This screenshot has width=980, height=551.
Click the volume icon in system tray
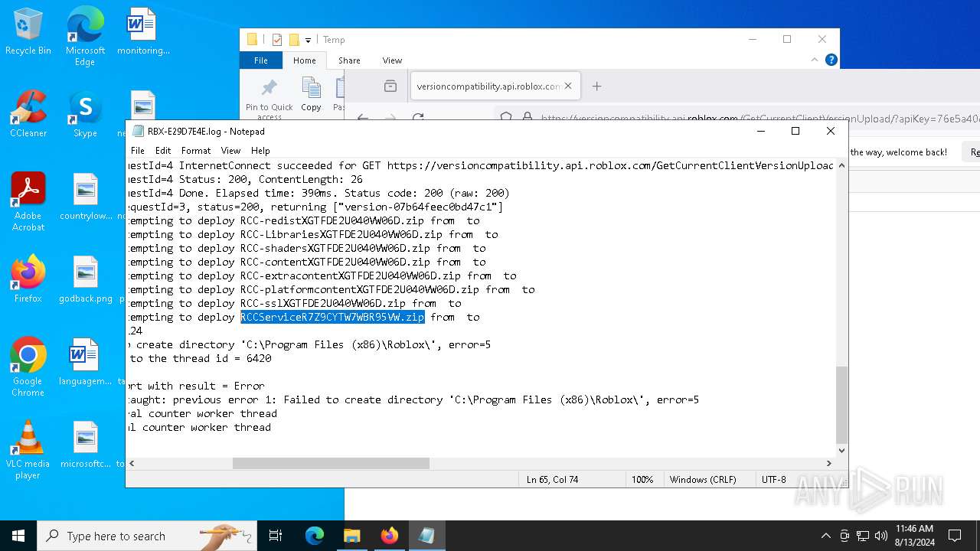[x=881, y=536]
